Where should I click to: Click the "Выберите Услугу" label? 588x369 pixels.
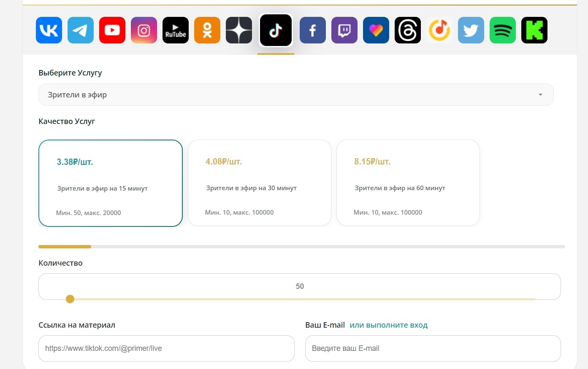70,73
